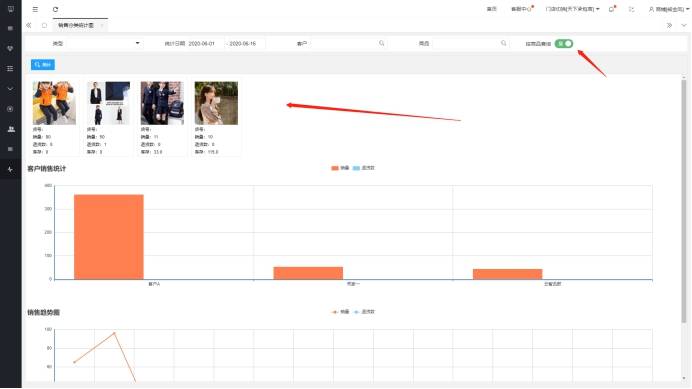692x389 pixels.
Task: Click the rightmost orange bar in the customer chart
Action: pos(508,274)
